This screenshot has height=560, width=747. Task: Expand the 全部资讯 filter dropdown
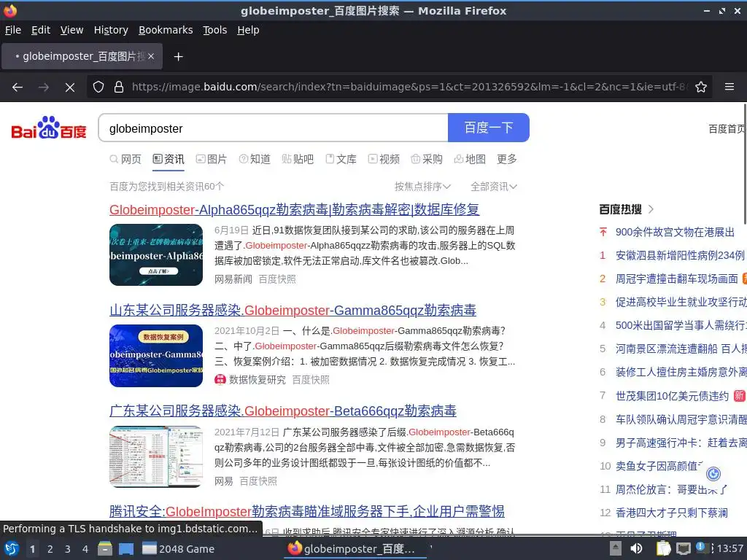pos(494,187)
